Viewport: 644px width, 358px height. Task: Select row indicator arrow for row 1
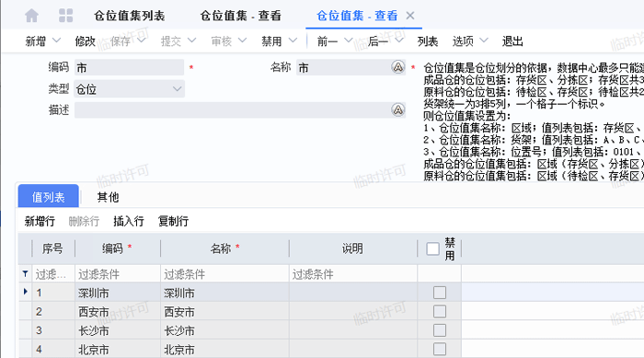pos(26,292)
